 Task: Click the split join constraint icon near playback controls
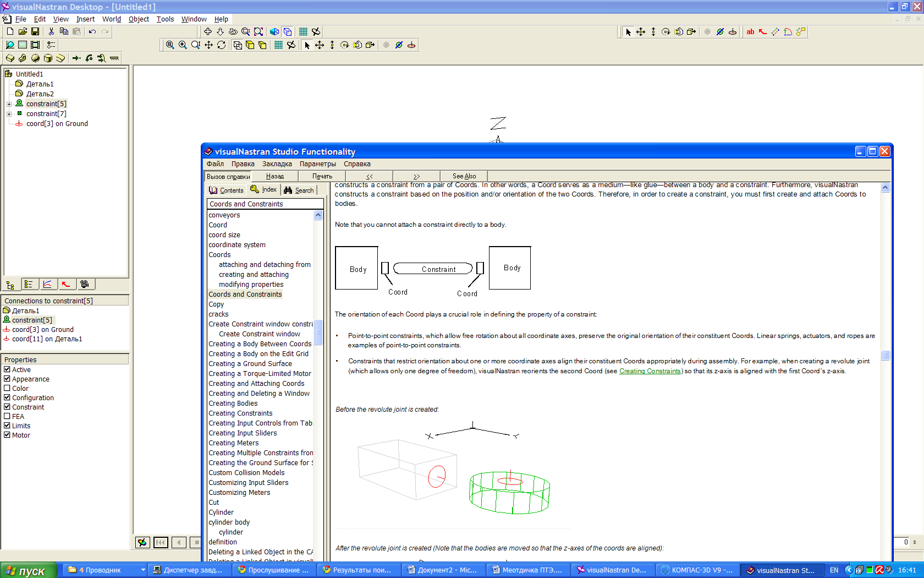pos(142,542)
